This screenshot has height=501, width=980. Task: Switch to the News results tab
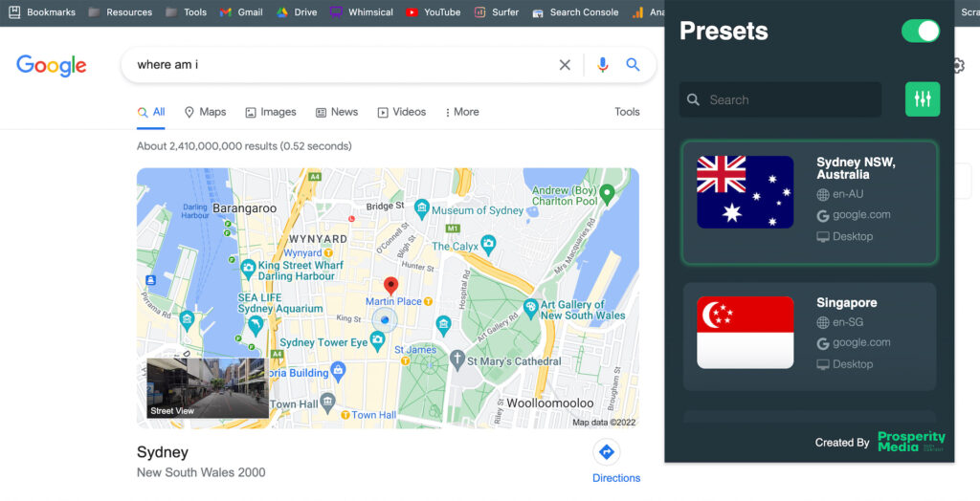[337, 112]
